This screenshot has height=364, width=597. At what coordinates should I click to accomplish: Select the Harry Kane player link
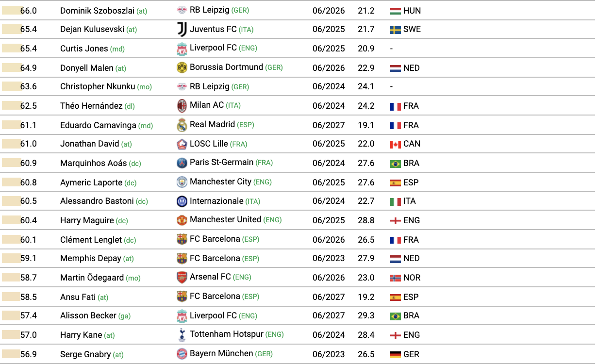click(81, 335)
